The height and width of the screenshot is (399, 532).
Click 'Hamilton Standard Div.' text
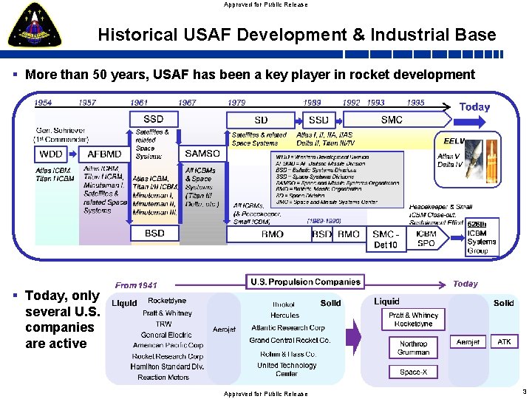click(x=167, y=366)
